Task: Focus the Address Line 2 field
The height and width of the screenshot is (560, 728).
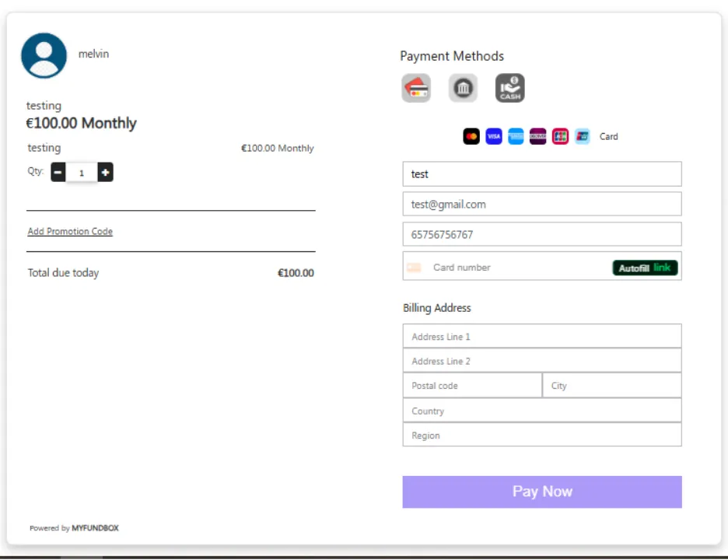Action: click(x=542, y=361)
